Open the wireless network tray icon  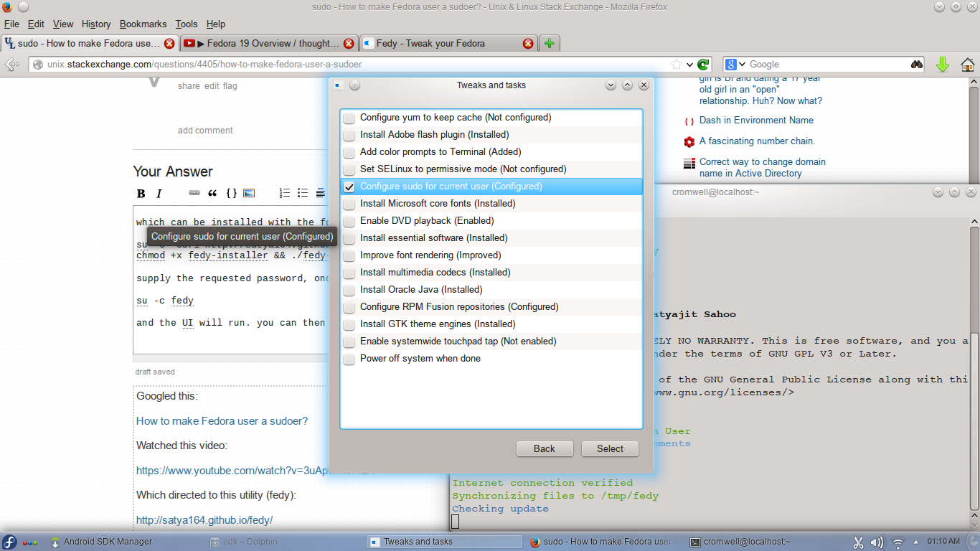click(x=897, y=542)
